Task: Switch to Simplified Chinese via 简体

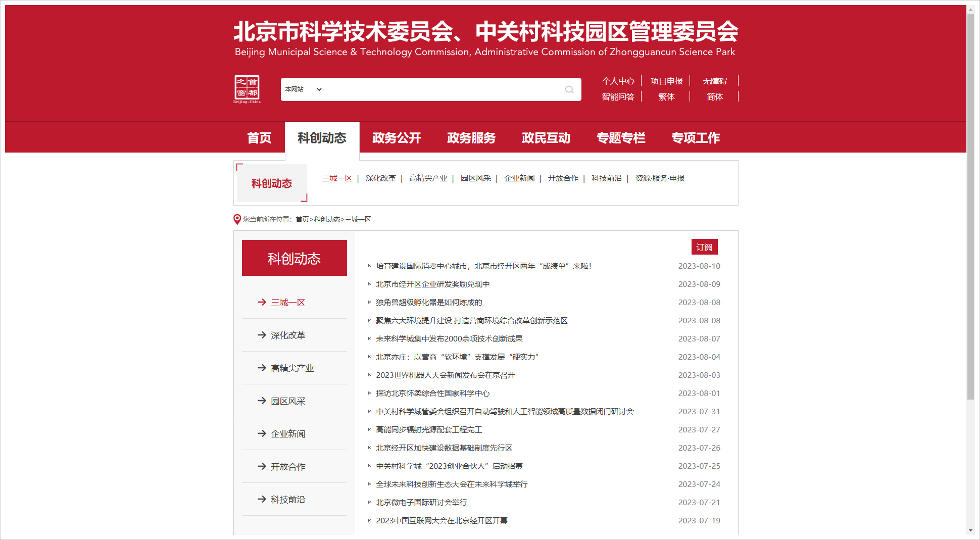Action: pyautogui.click(x=714, y=97)
